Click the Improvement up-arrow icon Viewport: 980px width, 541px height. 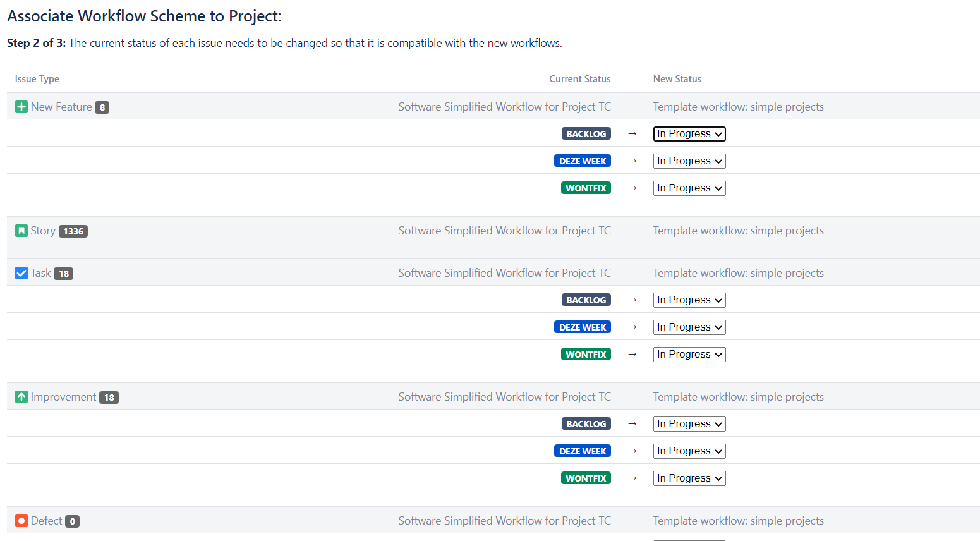coord(21,397)
